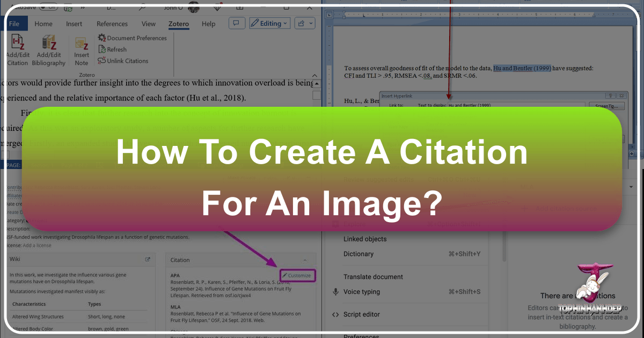
Task: Switch to the References ribbon tab
Action: pyautogui.click(x=112, y=24)
